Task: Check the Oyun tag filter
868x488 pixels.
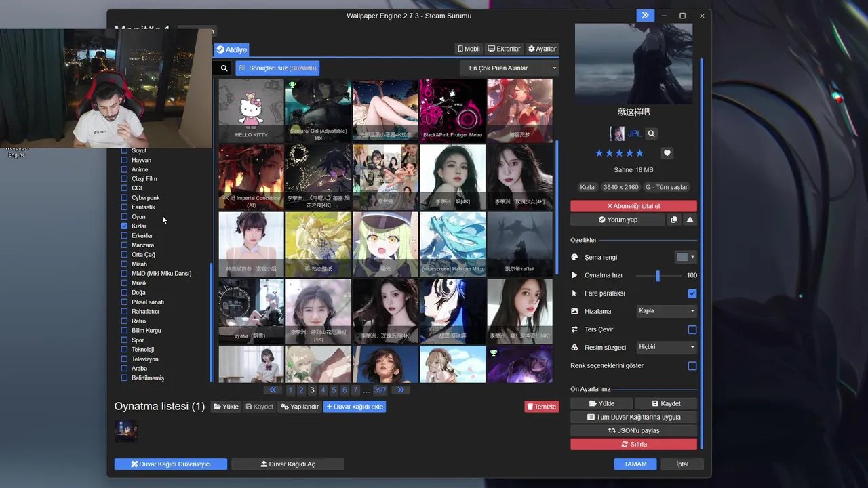Action: [124, 216]
